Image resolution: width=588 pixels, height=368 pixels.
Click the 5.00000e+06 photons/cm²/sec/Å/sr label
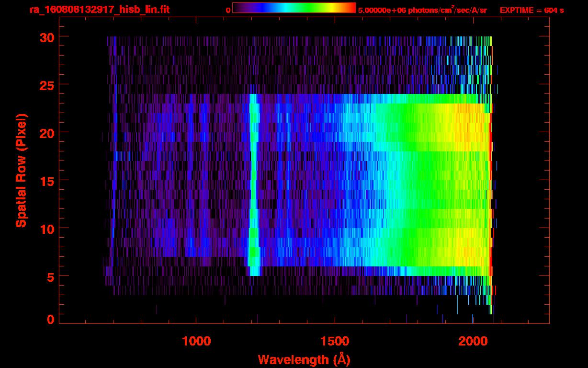click(422, 10)
